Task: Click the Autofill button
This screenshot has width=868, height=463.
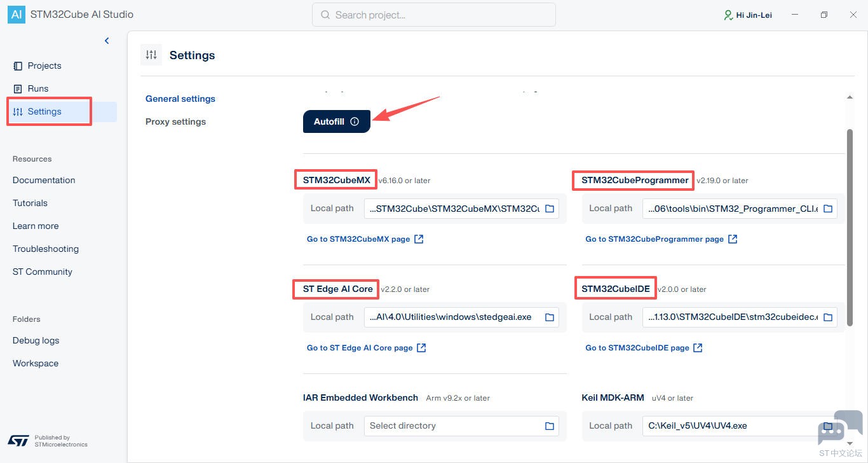Action: (x=337, y=121)
